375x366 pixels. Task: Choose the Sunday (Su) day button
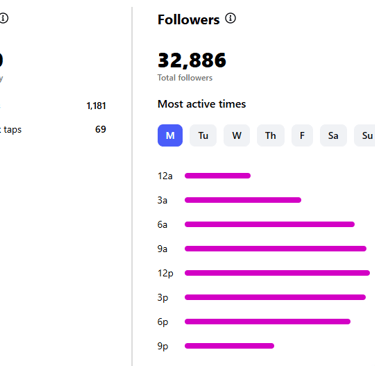pyautogui.click(x=365, y=135)
